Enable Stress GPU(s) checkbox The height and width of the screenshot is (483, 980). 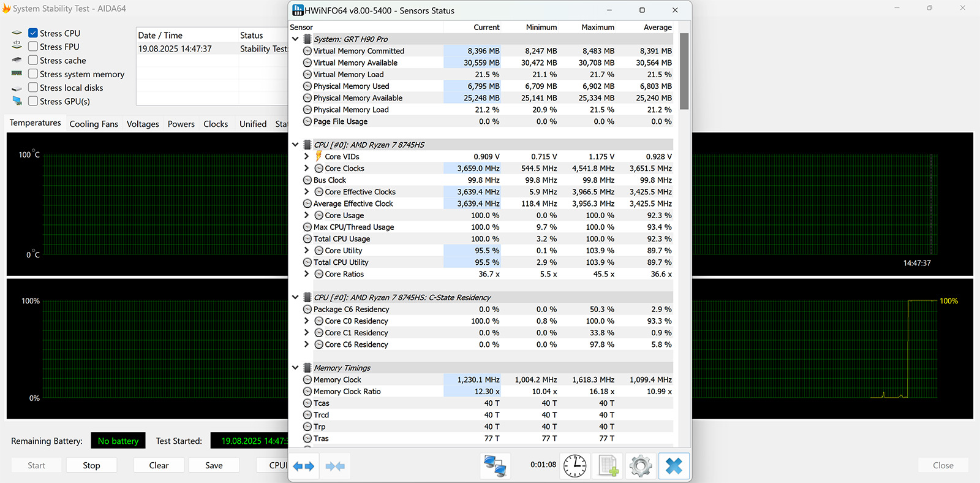[33, 101]
